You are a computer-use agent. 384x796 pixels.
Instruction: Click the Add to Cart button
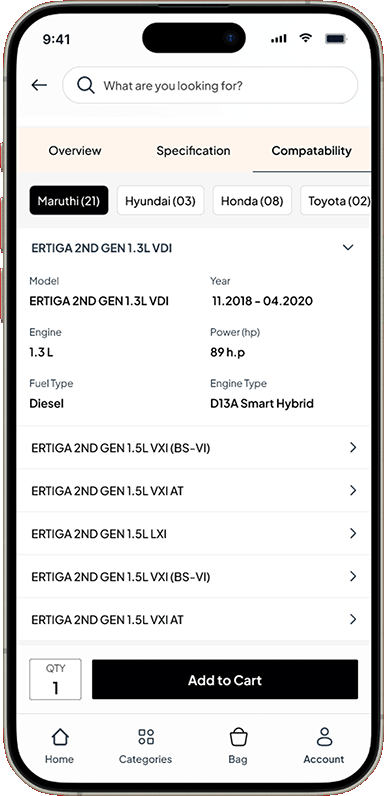click(225, 680)
